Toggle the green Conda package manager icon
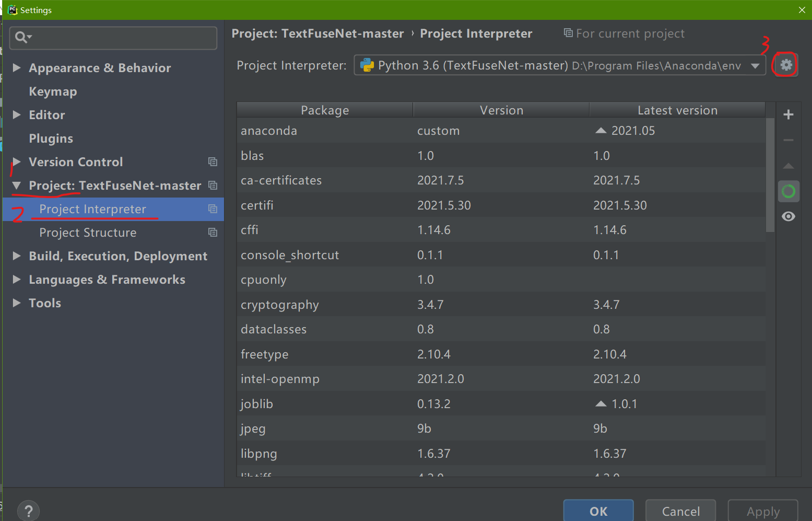812x521 pixels. coord(789,191)
